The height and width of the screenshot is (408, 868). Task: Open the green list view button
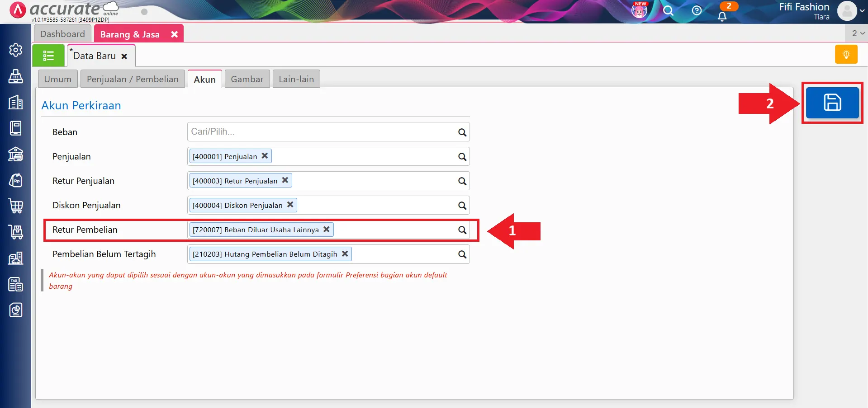[48, 56]
